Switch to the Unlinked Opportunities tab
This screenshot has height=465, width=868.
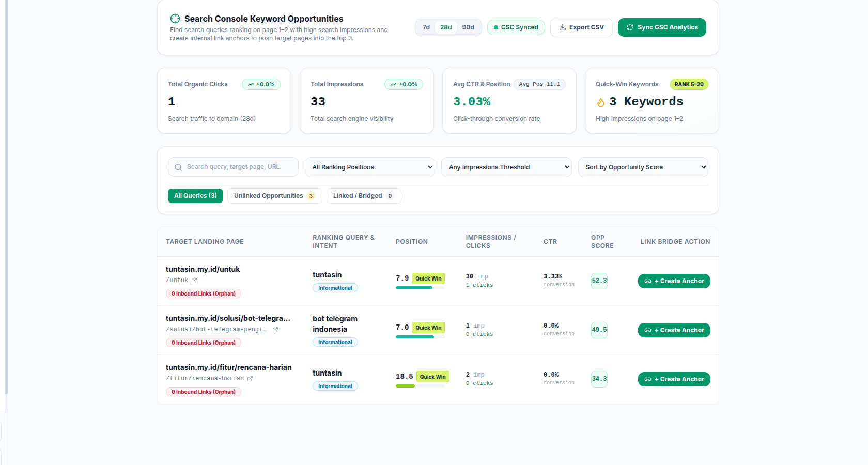pos(275,196)
